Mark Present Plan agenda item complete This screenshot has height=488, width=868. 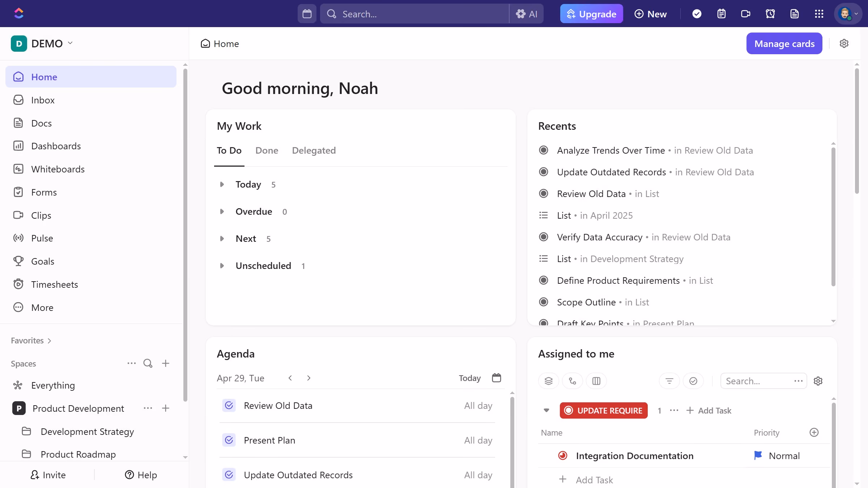coord(229,440)
